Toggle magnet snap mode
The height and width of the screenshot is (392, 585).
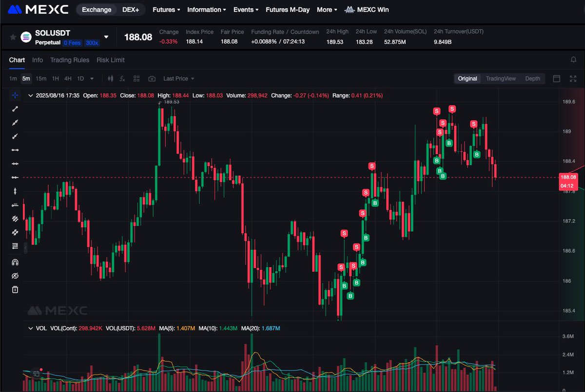click(x=15, y=262)
